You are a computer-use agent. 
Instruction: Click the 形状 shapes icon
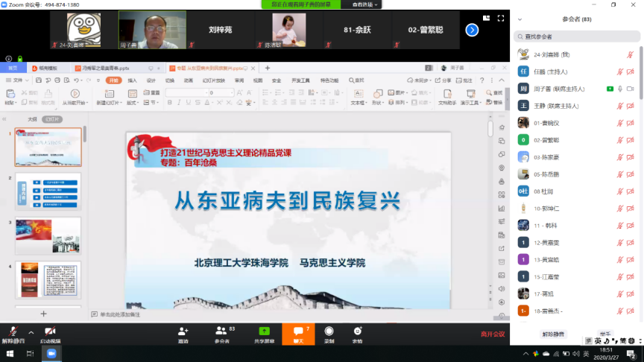click(x=377, y=94)
